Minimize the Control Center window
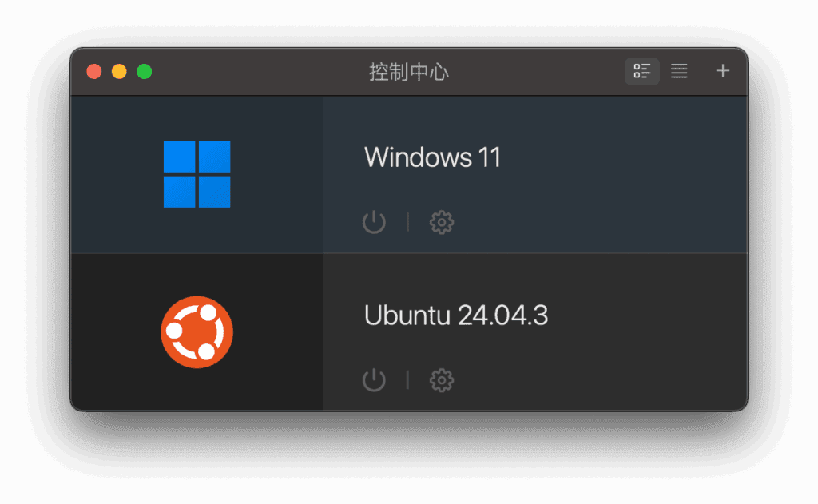Viewport: 818px width, 504px height. 119,70
